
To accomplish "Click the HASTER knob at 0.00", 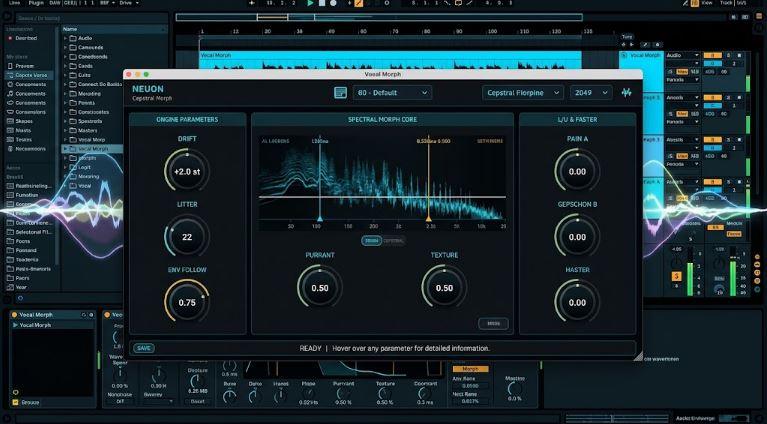I will pyautogui.click(x=577, y=303).
